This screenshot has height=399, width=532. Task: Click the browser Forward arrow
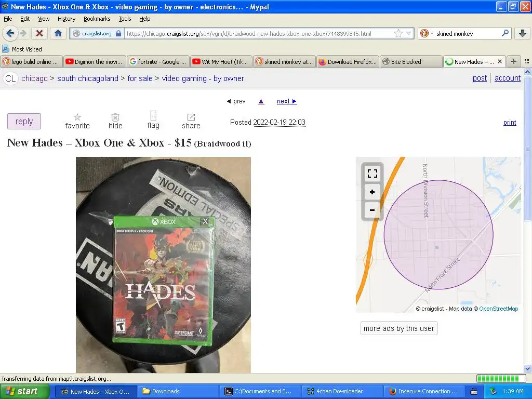[23, 33]
